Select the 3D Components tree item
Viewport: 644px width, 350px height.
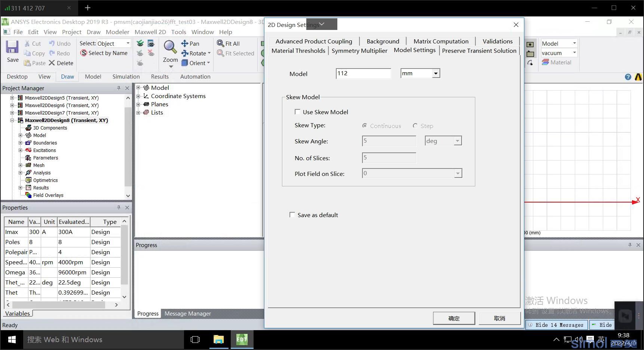pyautogui.click(x=50, y=128)
